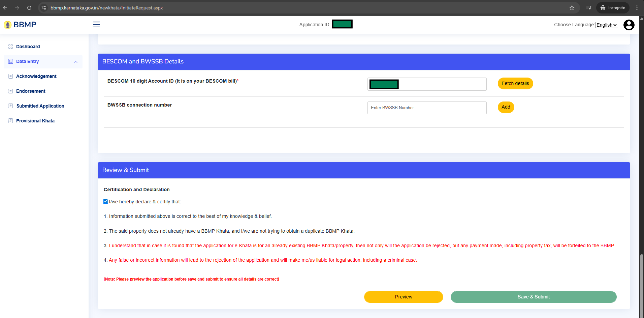Click the Enter BWSSB Number field
Screen dimensions: 644x318
click(x=427, y=108)
